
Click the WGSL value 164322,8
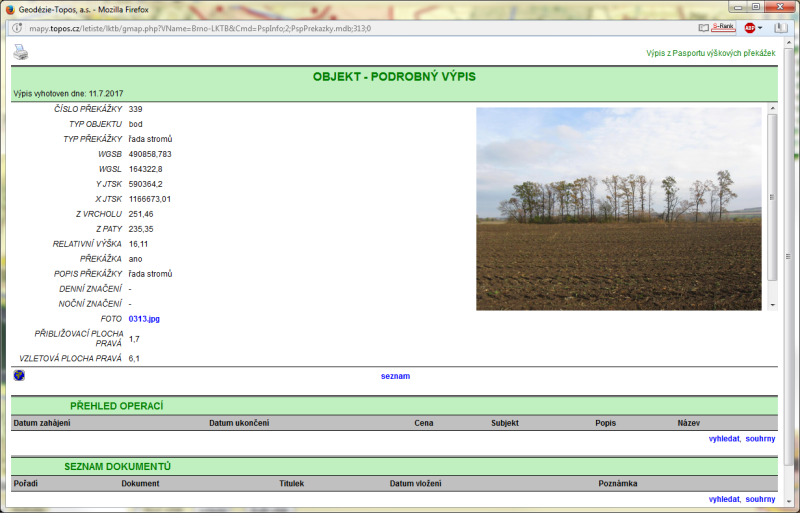[145, 169]
